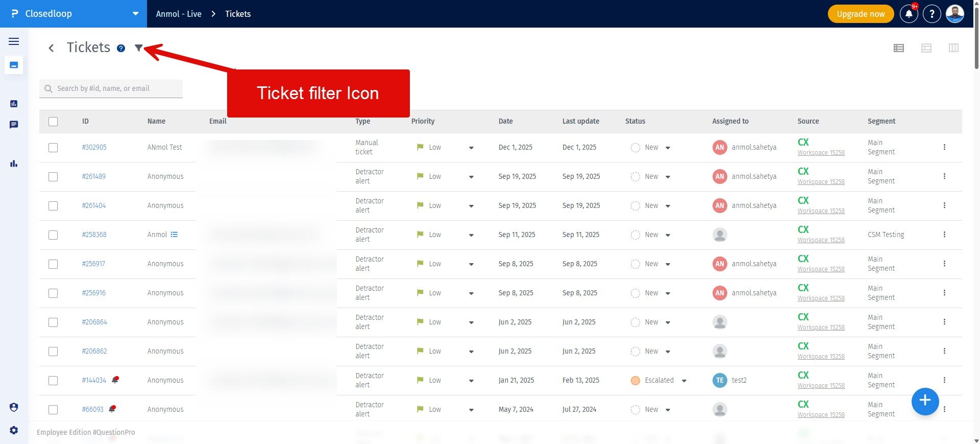Click the green priority flag for ticket #256917
Screen dimensions: 980x444
pos(420,264)
